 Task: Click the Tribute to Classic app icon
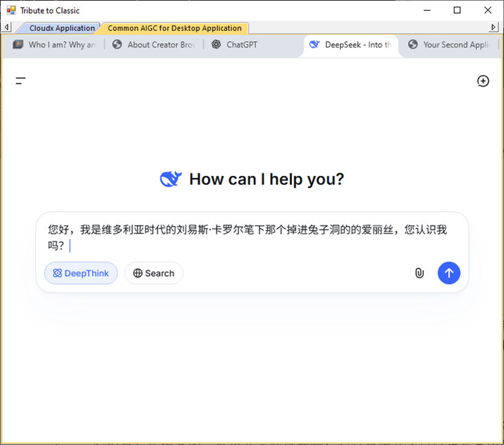pyautogui.click(x=11, y=10)
